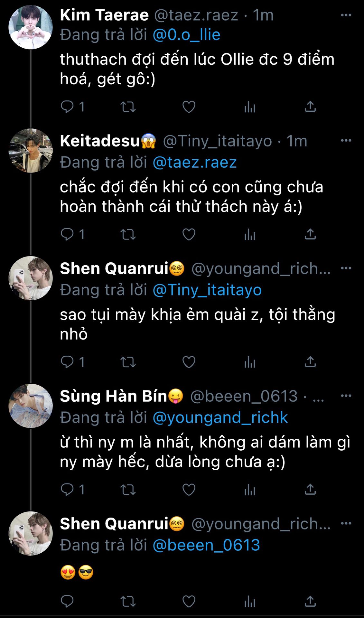Reply to Shen Quanrui's emoji tweet
The width and height of the screenshot is (364, 618).
coord(67,601)
